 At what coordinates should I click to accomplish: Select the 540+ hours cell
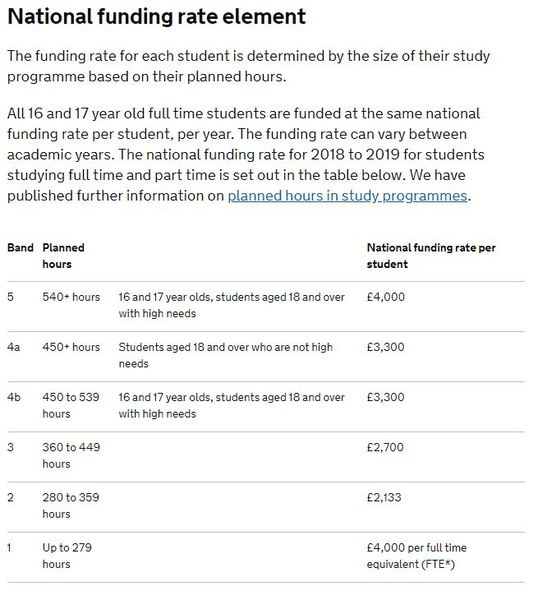[71, 297]
